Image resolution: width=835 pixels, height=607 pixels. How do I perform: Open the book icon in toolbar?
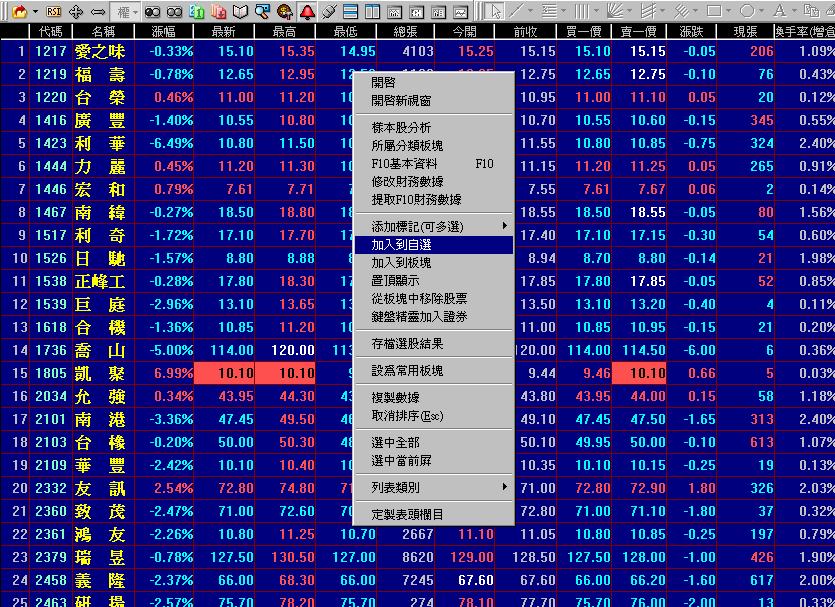coord(240,11)
